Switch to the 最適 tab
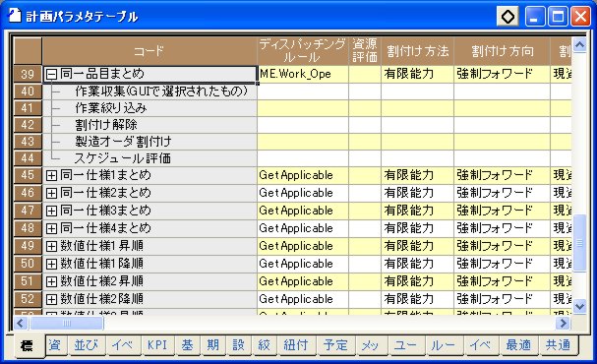 (x=518, y=345)
